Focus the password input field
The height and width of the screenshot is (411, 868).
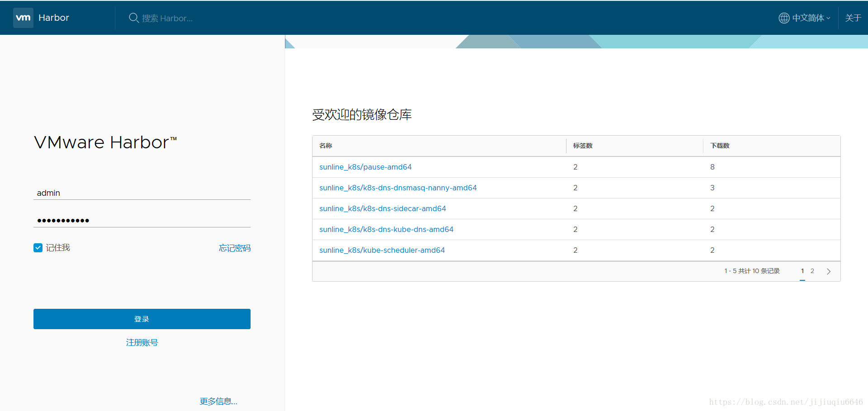(142, 221)
